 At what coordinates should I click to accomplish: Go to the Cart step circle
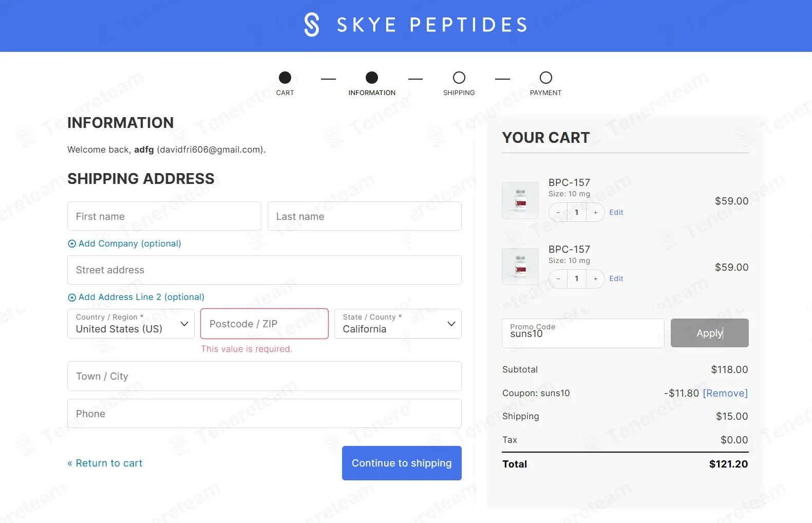coord(285,78)
